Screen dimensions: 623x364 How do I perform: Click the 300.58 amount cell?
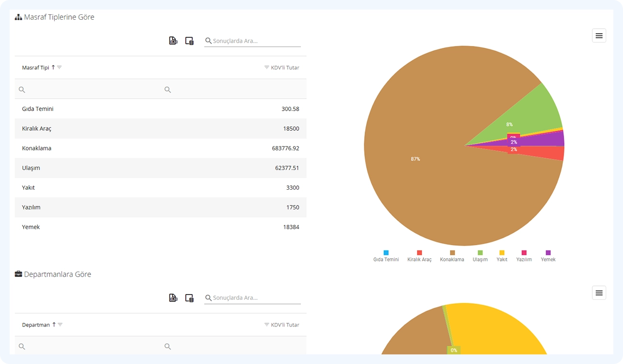(x=290, y=109)
